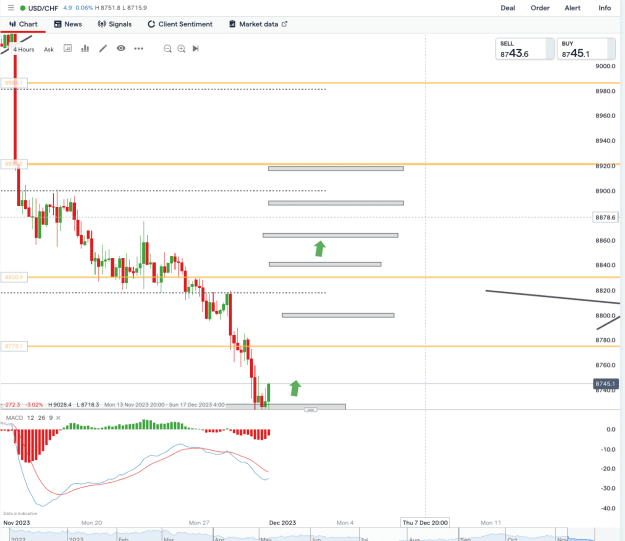This screenshot has height=541, width=625.
Task: Toggle chart visibility options eye icon
Action: 121,48
